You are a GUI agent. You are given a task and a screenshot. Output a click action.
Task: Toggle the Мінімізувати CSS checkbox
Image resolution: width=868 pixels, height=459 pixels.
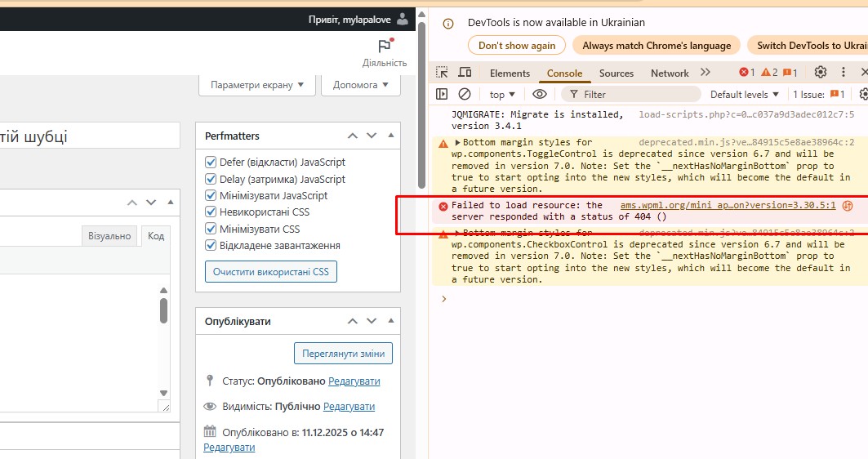pos(211,229)
